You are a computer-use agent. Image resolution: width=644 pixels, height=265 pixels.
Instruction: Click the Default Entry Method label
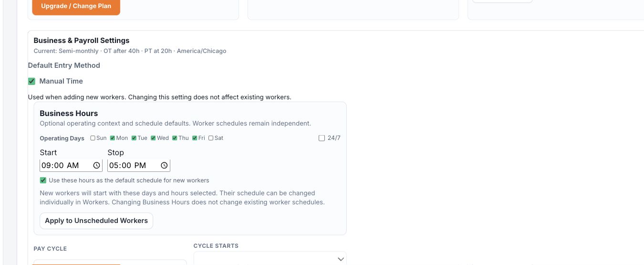64,65
